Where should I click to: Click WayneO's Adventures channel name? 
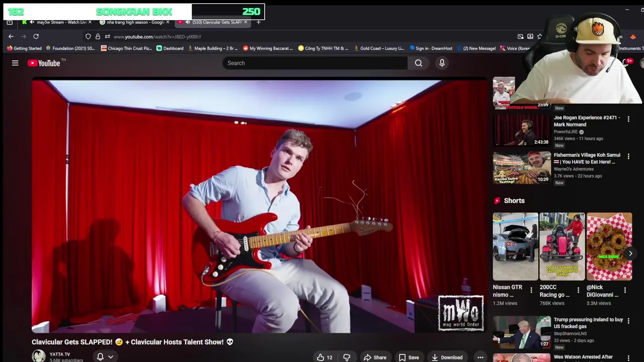click(574, 169)
